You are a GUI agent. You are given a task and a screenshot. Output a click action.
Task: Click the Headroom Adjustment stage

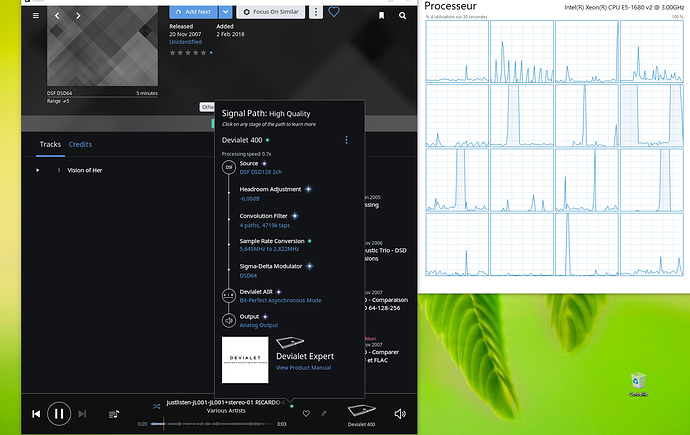270,189
